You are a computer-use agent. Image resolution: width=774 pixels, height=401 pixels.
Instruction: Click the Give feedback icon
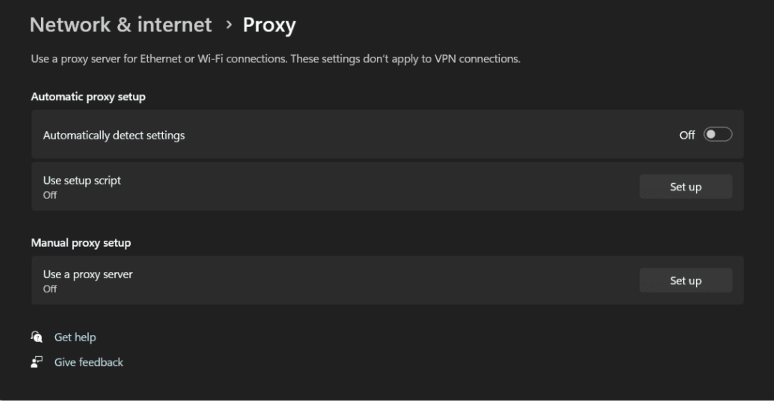(37, 362)
